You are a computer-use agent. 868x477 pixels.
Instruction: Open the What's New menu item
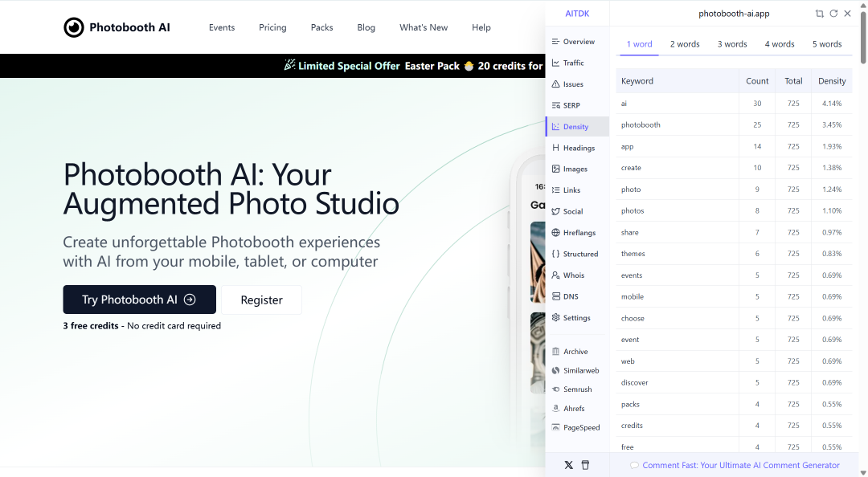tap(424, 27)
